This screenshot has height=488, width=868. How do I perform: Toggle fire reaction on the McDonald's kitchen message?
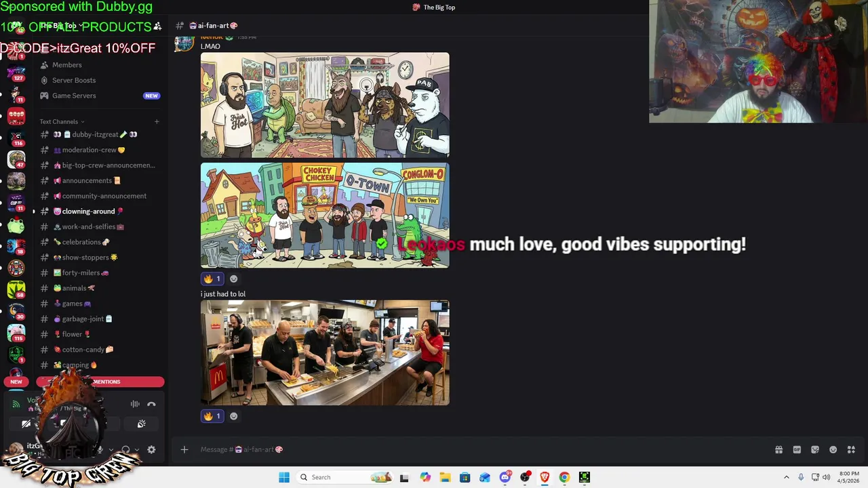(x=212, y=416)
